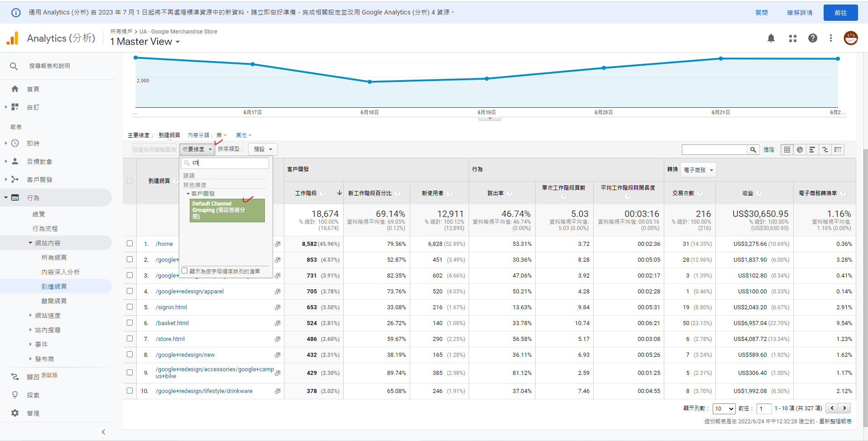
Task: Toggle the select-all checkbox in table header
Action: click(129, 181)
